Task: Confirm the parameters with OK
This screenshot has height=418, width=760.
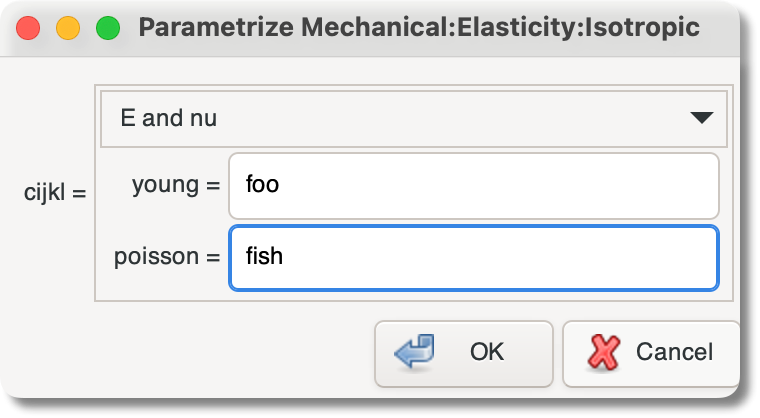Action: click(464, 352)
